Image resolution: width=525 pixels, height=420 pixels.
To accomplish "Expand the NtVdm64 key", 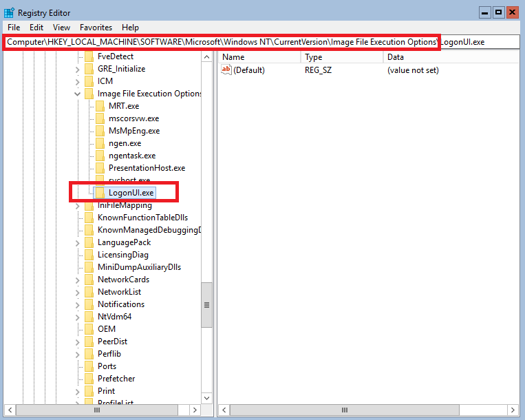I will coord(77,317).
